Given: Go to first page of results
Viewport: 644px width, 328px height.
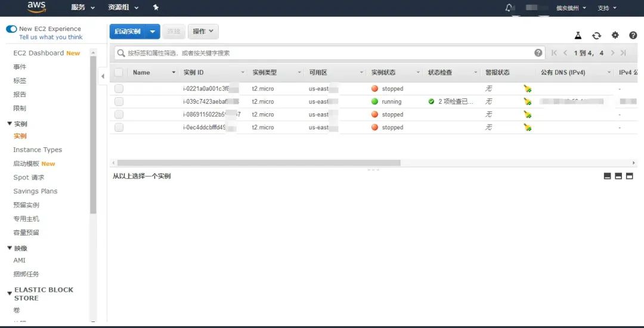Looking at the screenshot, I should coord(554,52).
